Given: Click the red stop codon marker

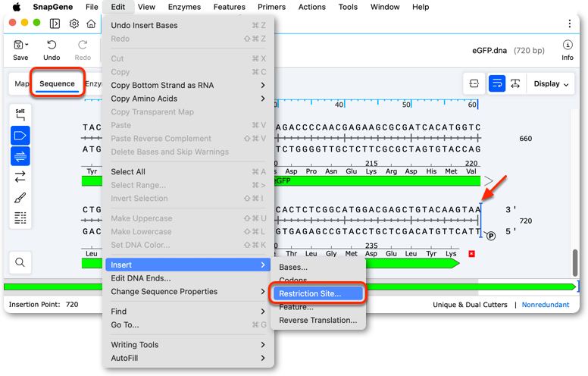Looking at the screenshot, I should [x=472, y=254].
